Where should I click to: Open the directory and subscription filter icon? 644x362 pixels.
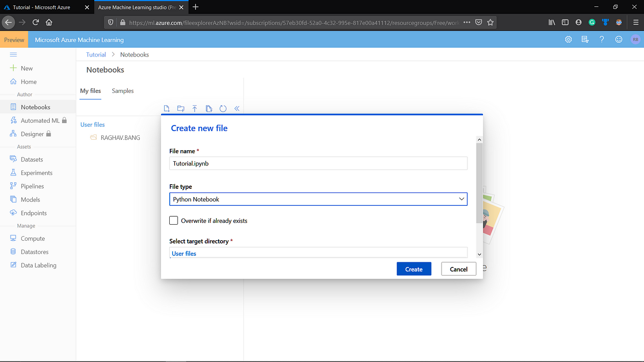point(585,40)
